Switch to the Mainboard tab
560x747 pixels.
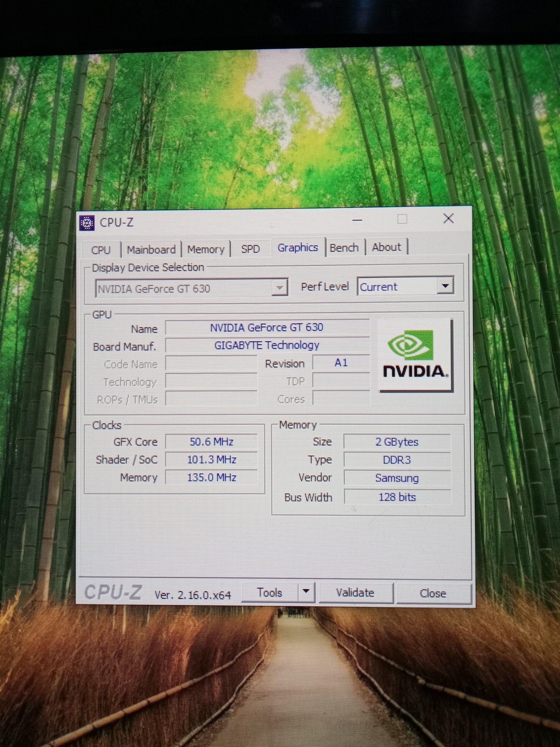[x=151, y=250]
